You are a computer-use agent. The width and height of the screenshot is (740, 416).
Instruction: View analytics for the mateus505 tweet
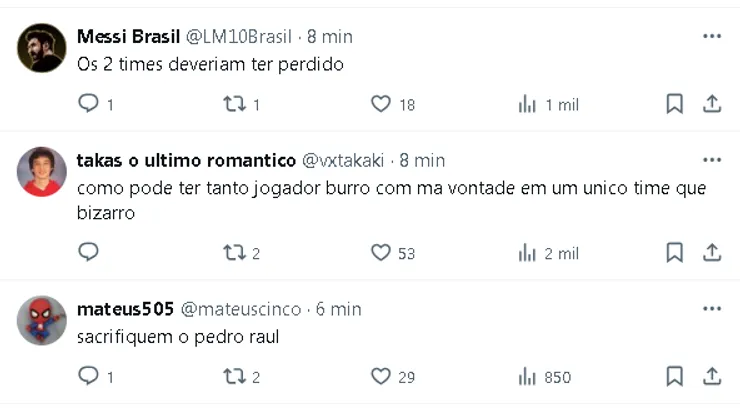coord(527,376)
